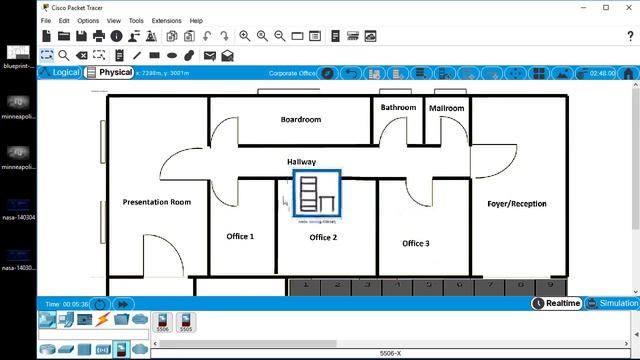The height and width of the screenshot is (360, 640).
Task: Select End Devices category
Action: [66, 319]
